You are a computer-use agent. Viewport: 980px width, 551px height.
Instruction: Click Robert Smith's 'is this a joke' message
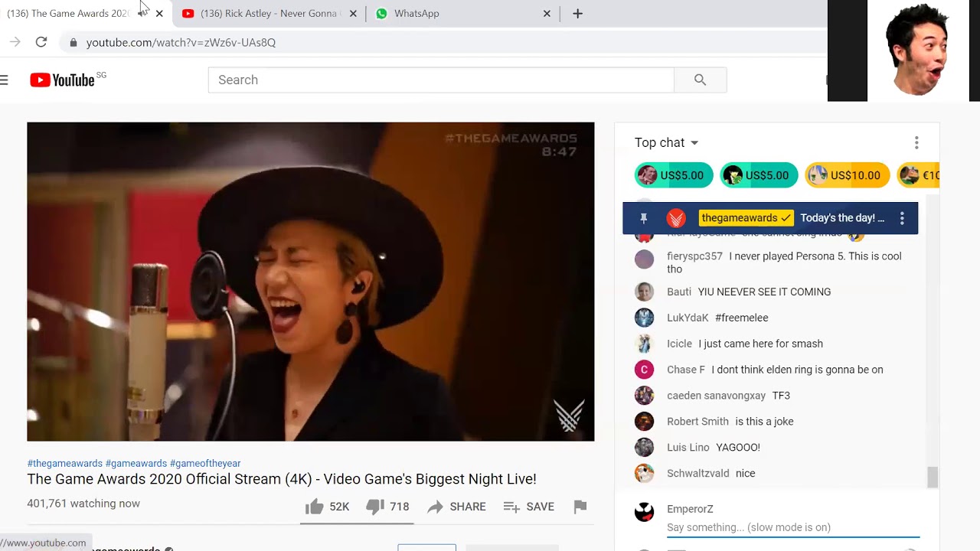(764, 422)
